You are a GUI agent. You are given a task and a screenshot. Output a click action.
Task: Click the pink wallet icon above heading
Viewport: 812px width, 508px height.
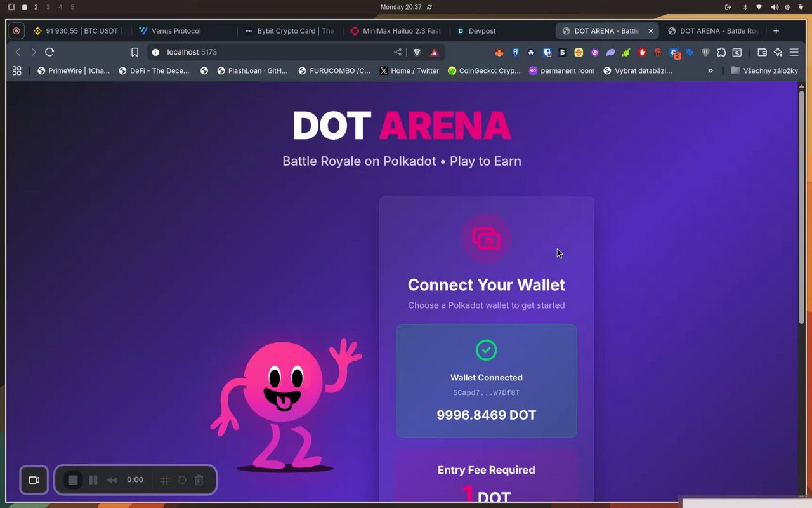(487, 239)
